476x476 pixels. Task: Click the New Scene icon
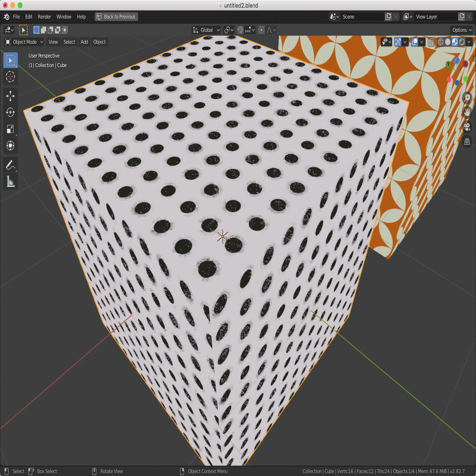tap(389, 17)
